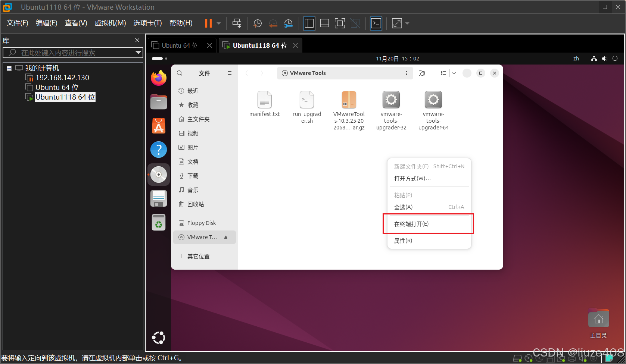Viewport: 626px width, 364px height.
Task: Open the 虚拟机(M) menu
Action: [110, 23]
